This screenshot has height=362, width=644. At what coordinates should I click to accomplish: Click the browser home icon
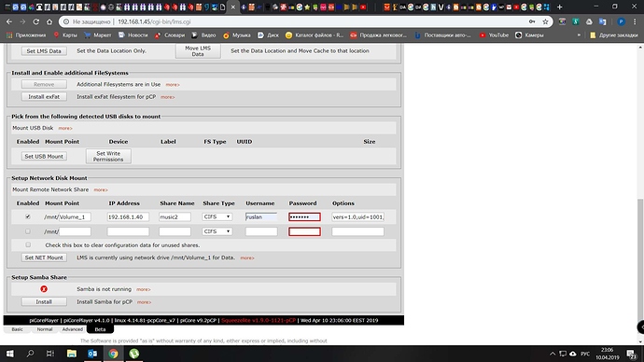point(49,21)
